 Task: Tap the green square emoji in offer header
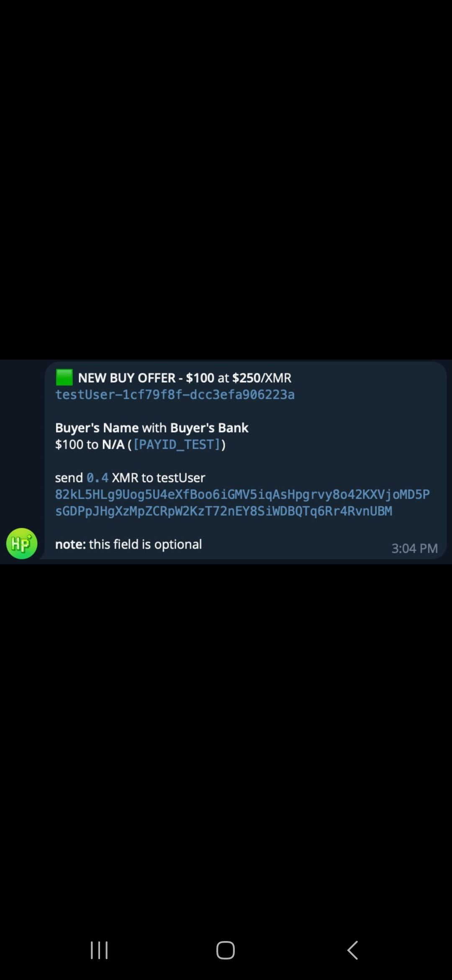click(x=64, y=377)
